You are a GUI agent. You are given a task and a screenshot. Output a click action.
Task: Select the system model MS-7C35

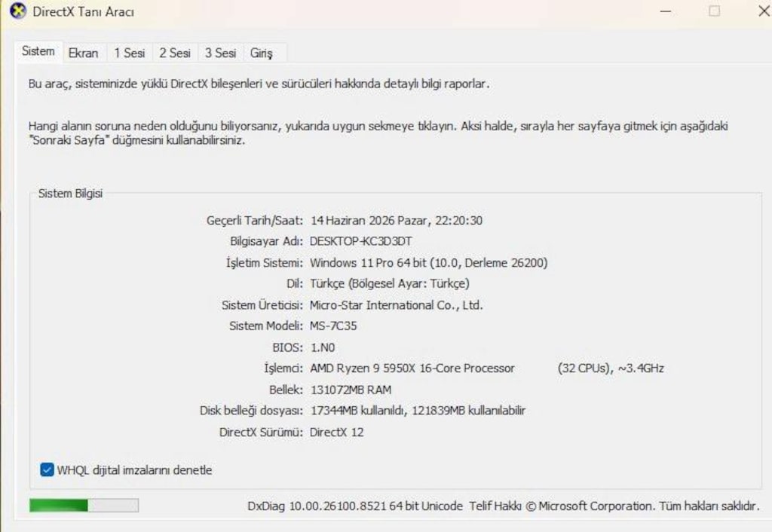(333, 326)
